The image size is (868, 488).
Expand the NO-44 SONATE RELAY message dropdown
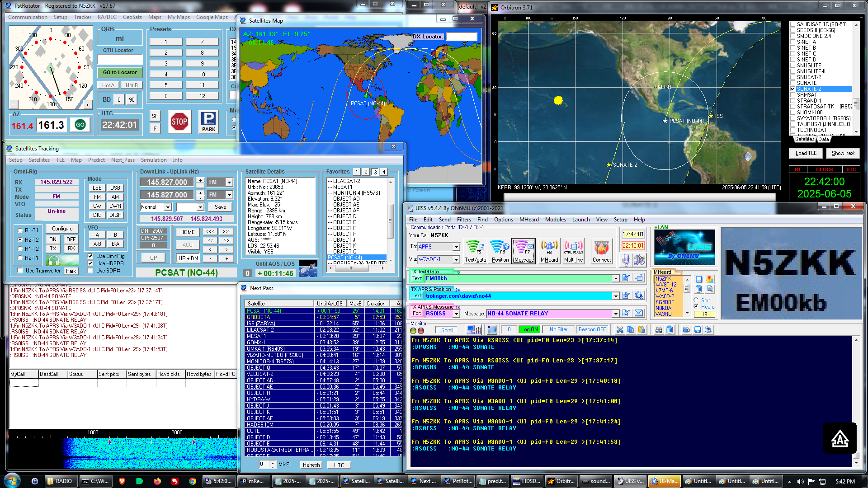coord(615,314)
